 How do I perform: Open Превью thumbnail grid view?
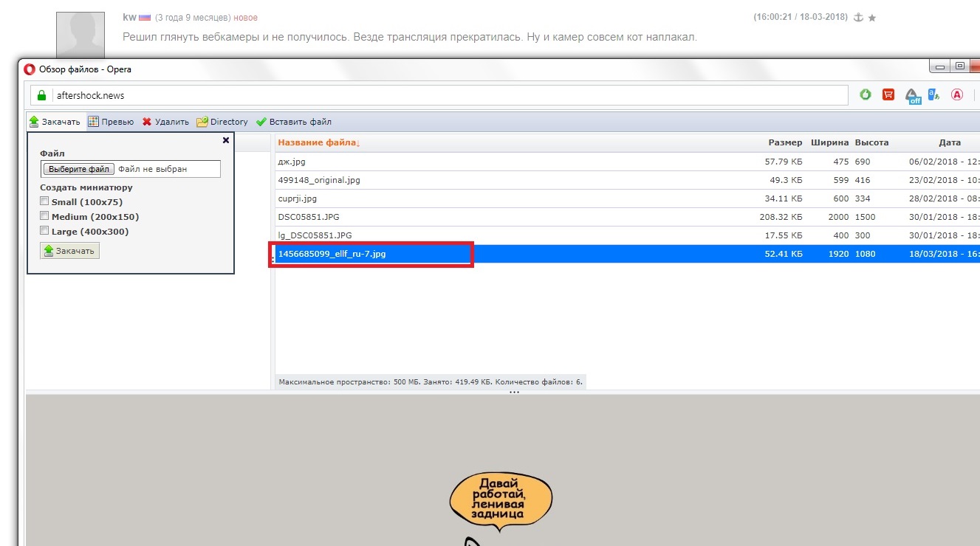tap(93, 122)
